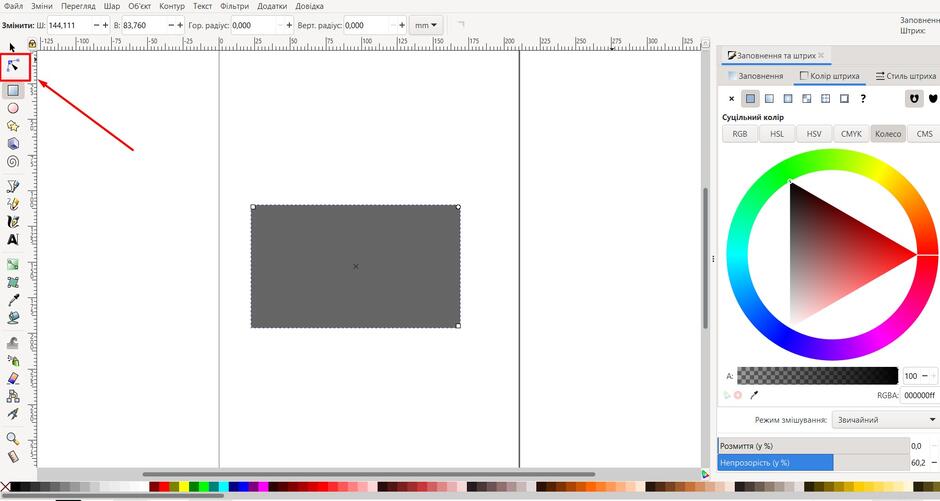
Task: Choose swatch stroke paint
Action: click(x=844, y=99)
